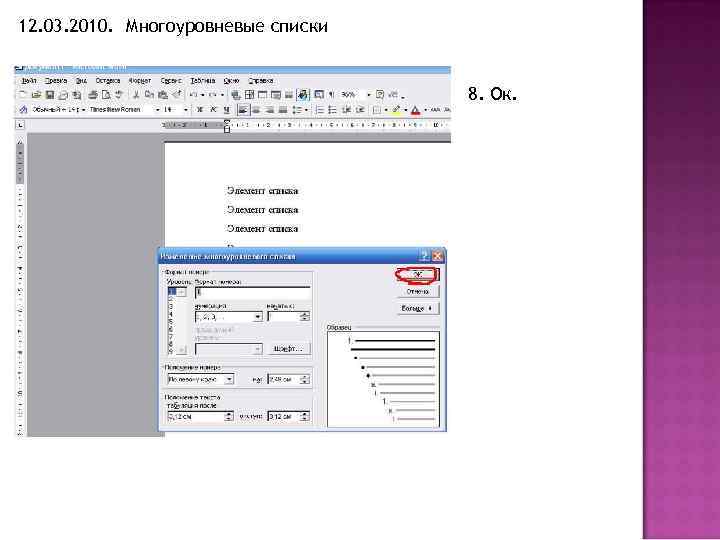Screen dimensions: 720x540
Task: Open the Сервис menu
Action: (171, 80)
